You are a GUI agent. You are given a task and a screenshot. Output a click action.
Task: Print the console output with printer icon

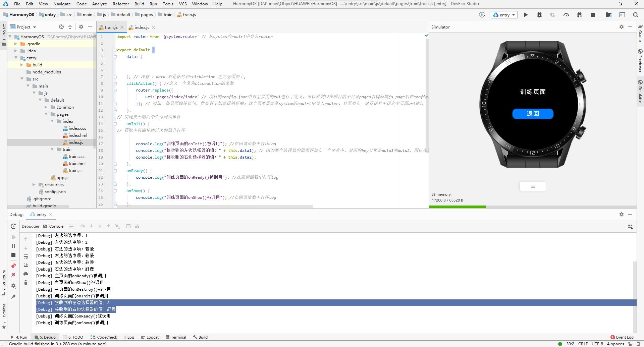[26, 274]
